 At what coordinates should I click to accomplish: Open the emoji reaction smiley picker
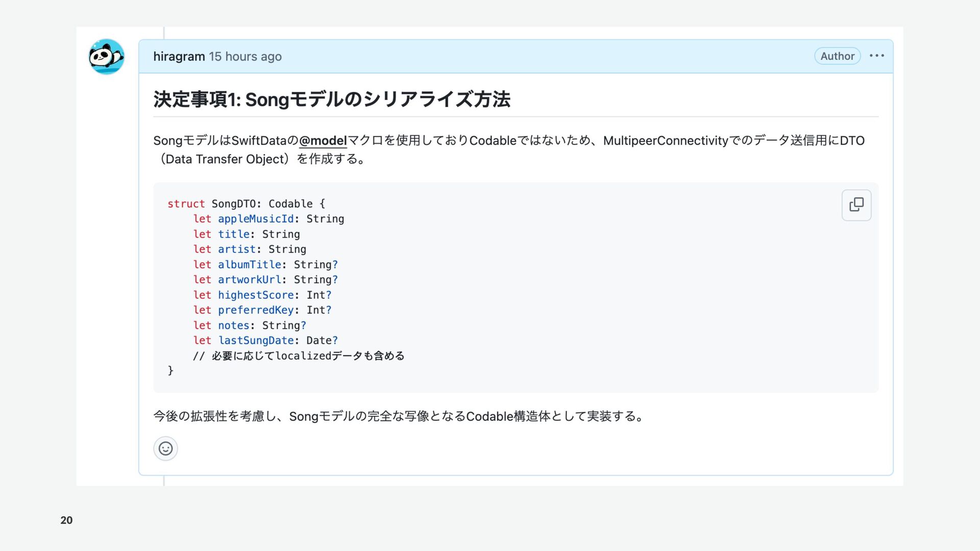165,448
